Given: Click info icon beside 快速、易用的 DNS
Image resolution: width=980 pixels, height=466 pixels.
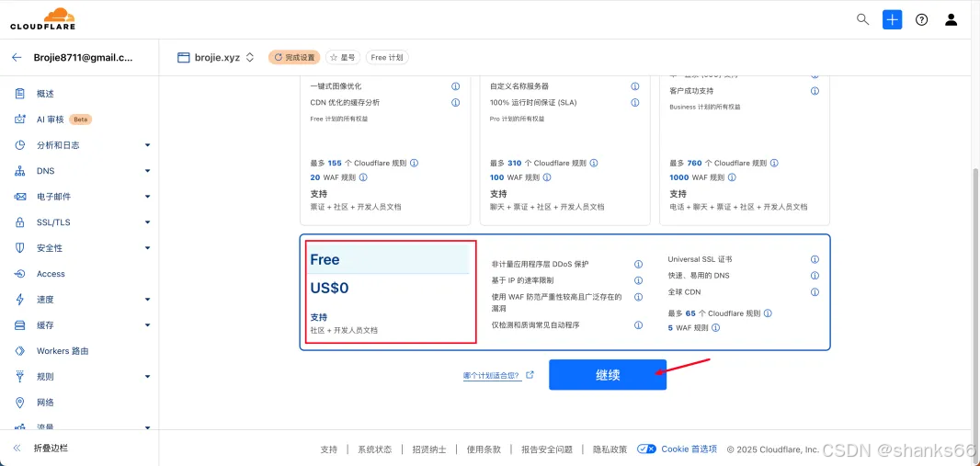Looking at the screenshot, I should coord(815,276).
